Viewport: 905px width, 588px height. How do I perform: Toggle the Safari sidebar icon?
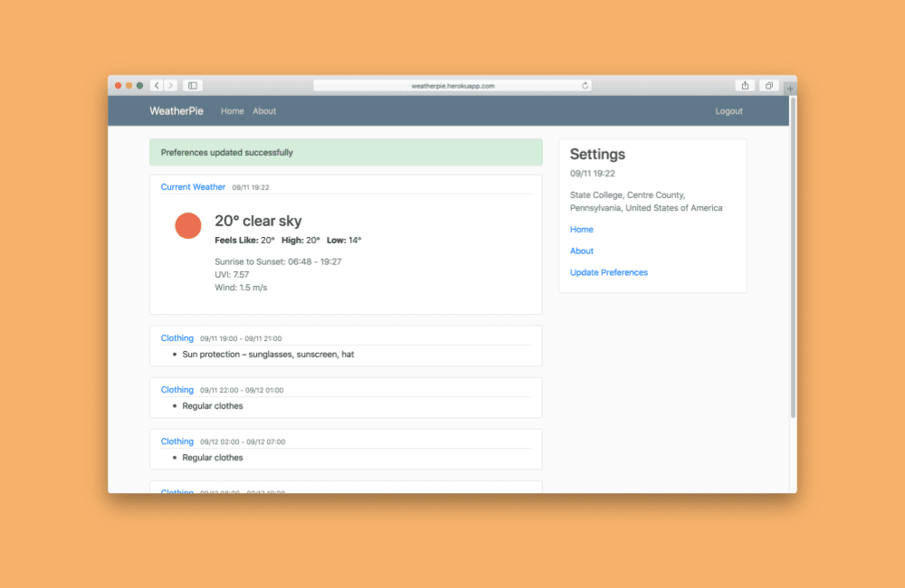(193, 85)
